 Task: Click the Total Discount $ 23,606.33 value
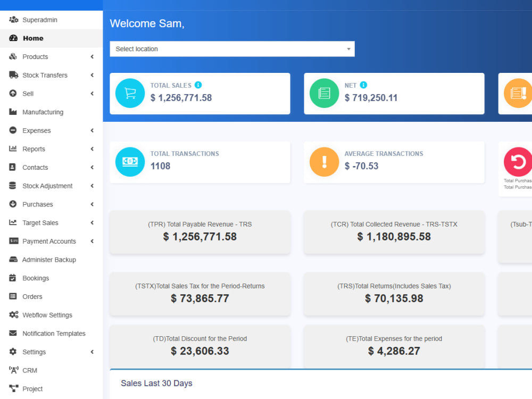pyautogui.click(x=200, y=351)
